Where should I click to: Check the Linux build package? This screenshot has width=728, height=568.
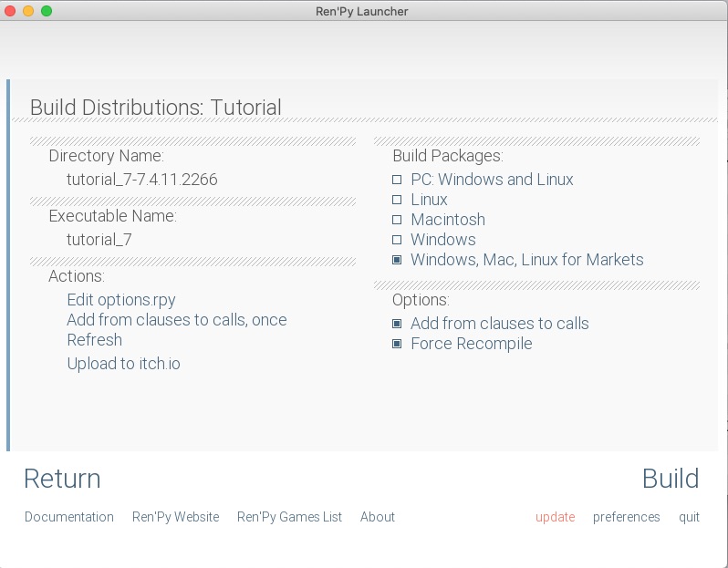pyautogui.click(x=397, y=200)
